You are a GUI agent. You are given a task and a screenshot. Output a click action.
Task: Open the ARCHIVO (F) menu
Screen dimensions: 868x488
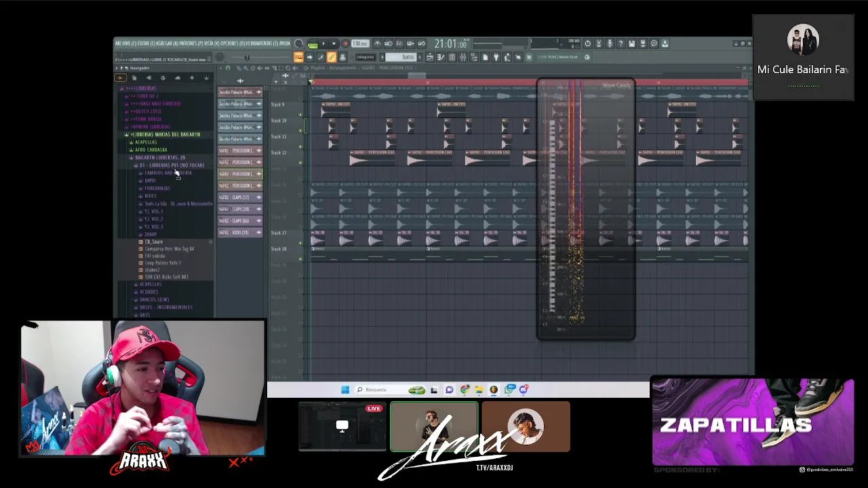tap(125, 43)
